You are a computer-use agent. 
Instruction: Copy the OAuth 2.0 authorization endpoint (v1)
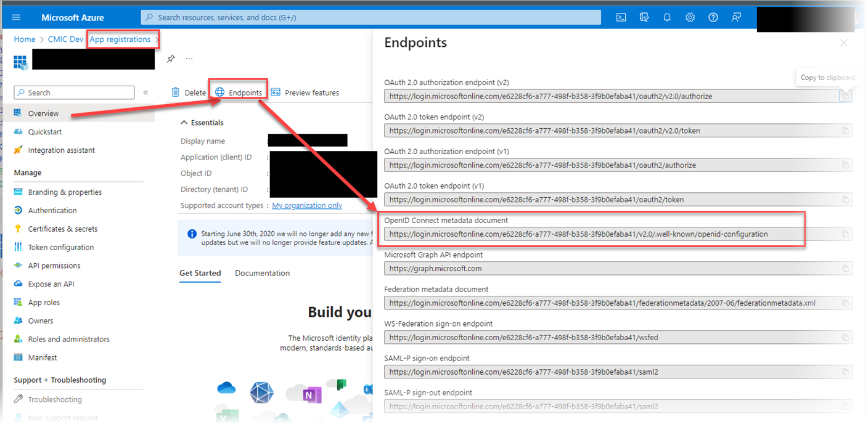click(x=846, y=165)
